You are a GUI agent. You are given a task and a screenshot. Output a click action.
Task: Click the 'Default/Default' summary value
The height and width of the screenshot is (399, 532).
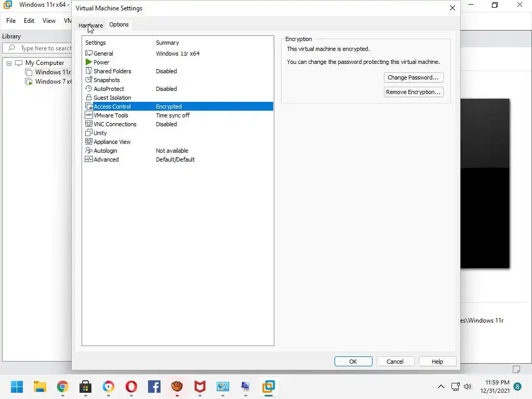pos(175,159)
